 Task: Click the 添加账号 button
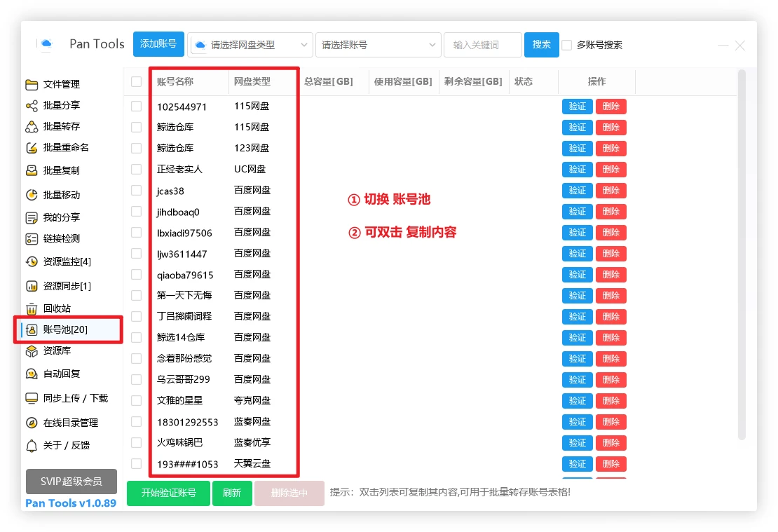(x=158, y=44)
